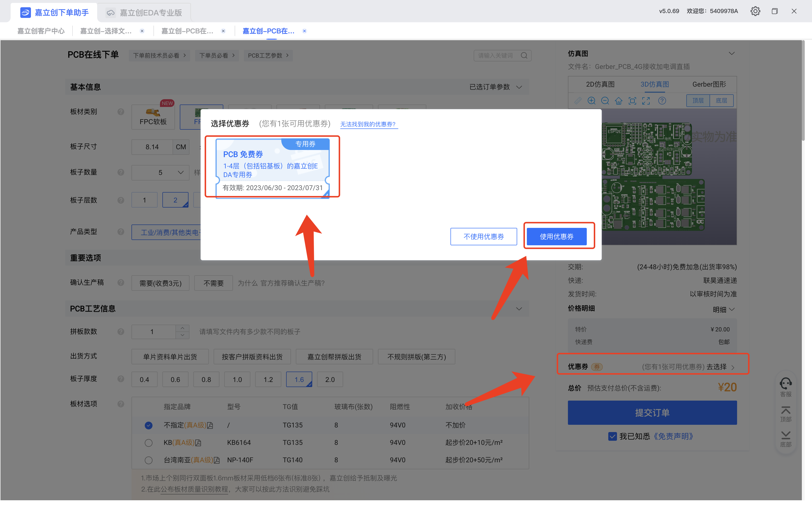Click help icon beside 板子厚度

point(121,379)
